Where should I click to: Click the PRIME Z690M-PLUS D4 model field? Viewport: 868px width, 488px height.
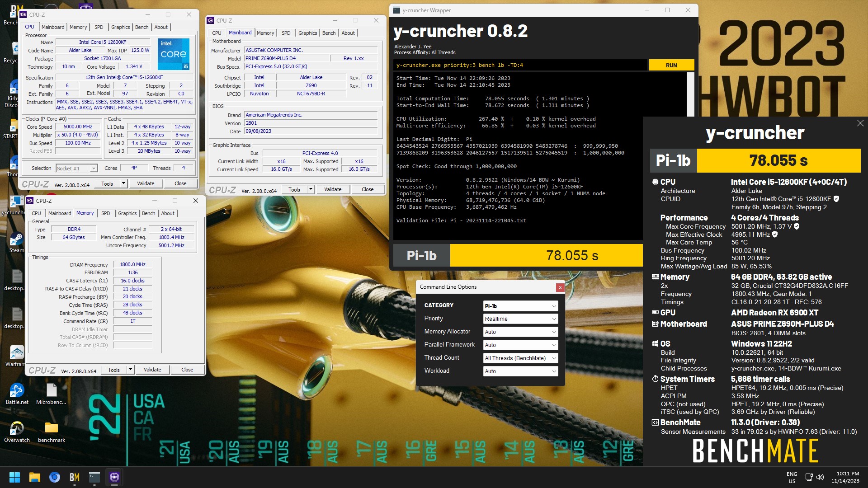(287, 58)
